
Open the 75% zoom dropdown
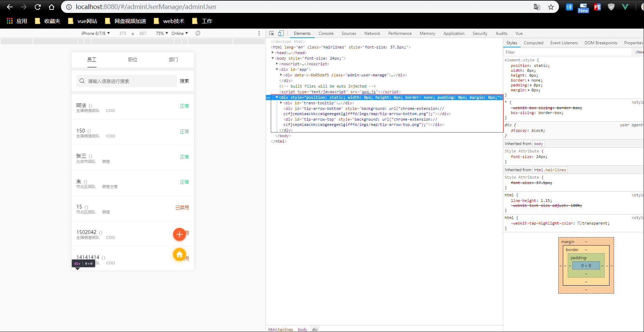click(162, 33)
